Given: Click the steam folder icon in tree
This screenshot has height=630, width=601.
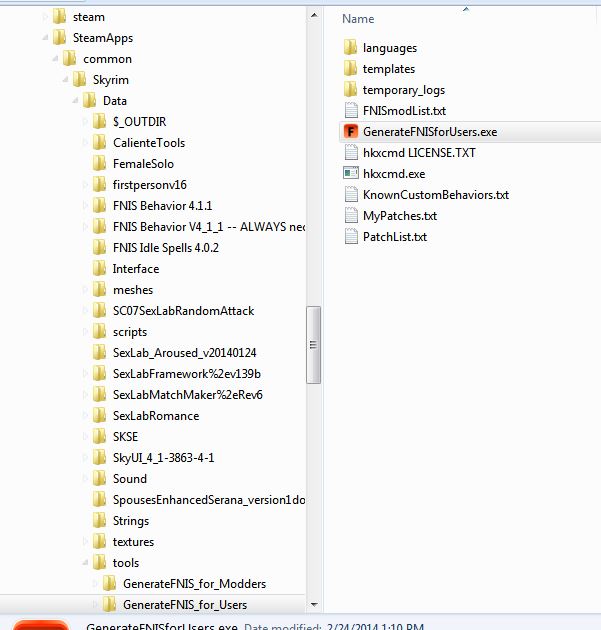Looking at the screenshot, I should 59,16.
